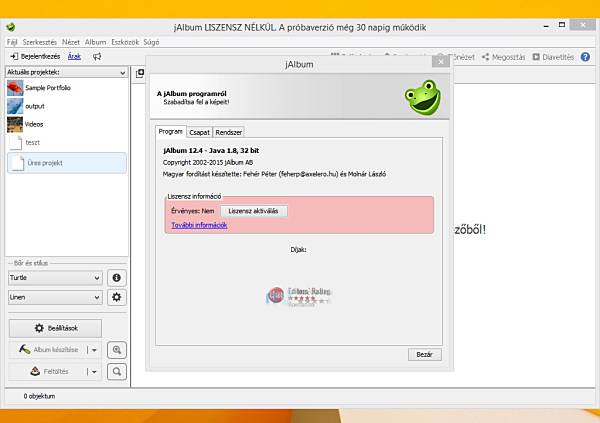Select the Sample Portfolio project thumbnail
This screenshot has height=423, width=600.
16,88
